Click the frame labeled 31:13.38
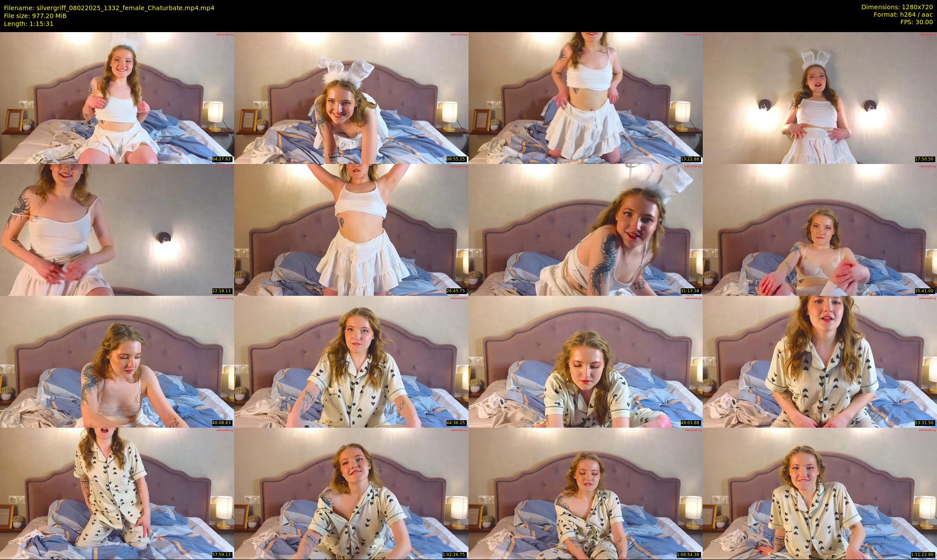The height and width of the screenshot is (560, 937). pos(585,229)
